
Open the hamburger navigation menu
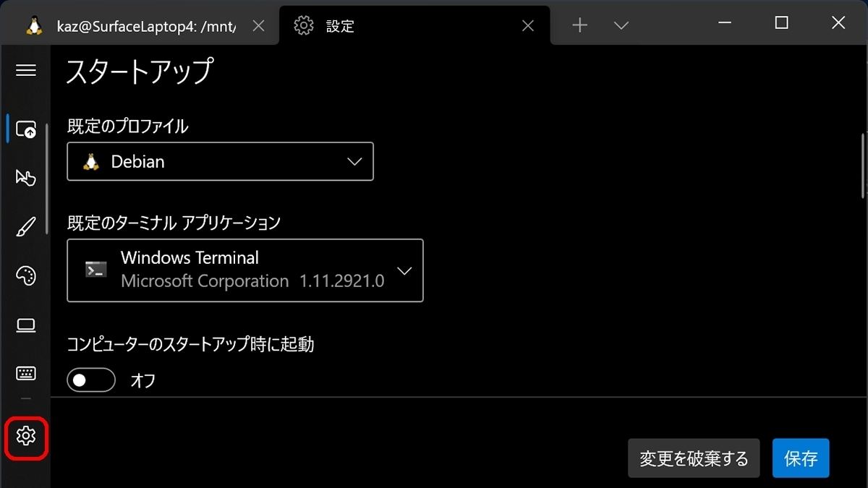pyautogui.click(x=26, y=70)
